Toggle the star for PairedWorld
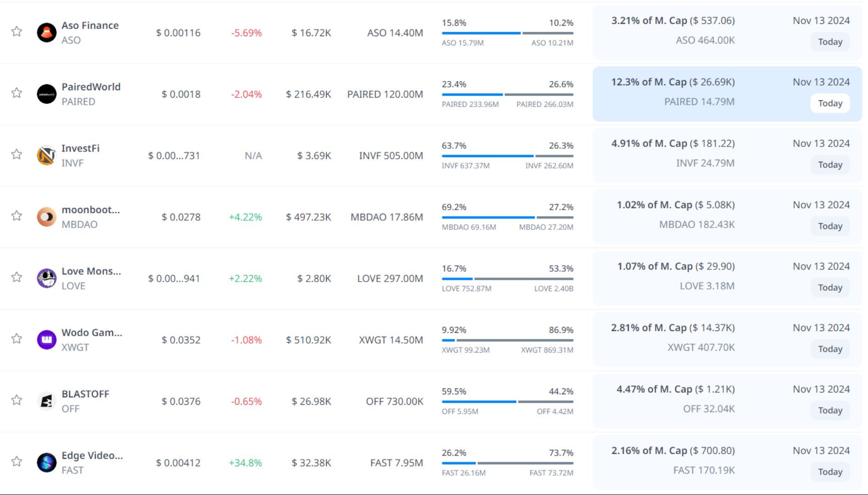 pos(16,93)
